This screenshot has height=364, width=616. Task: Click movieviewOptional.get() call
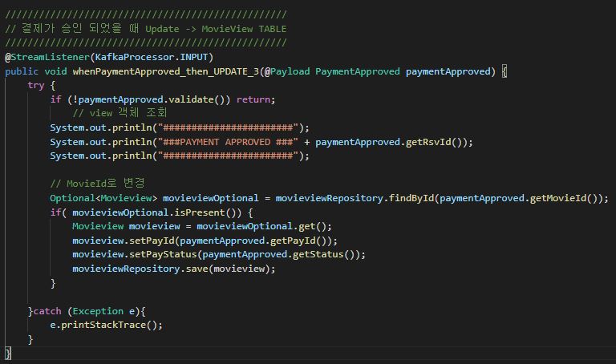tap(261, 226)
